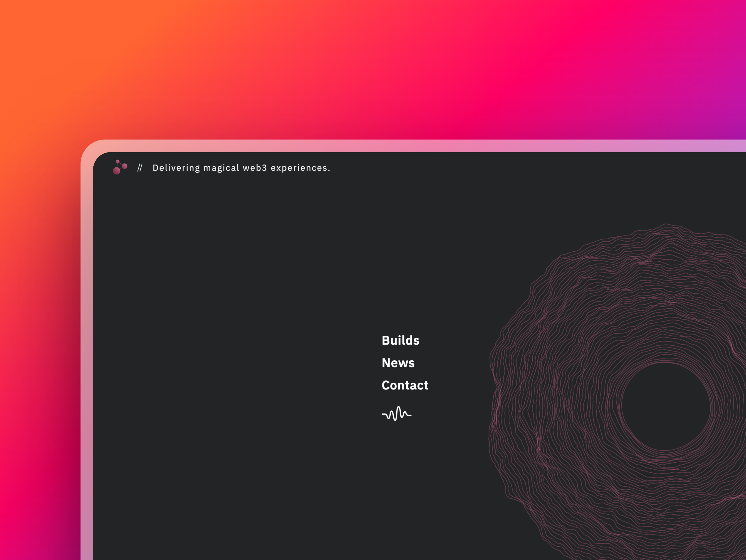The image size is (746, 560).
Task: Go to the Contact page link
Action: (x=405, y=385)
